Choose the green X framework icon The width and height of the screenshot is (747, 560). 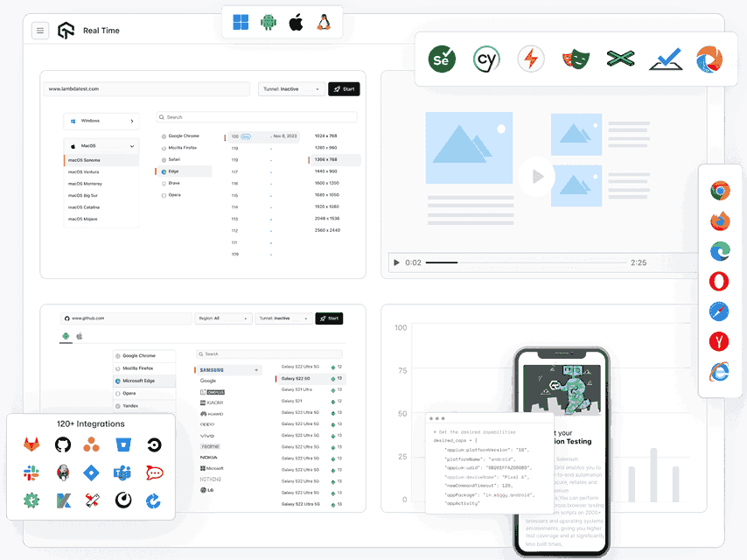(x=620, y=59)
